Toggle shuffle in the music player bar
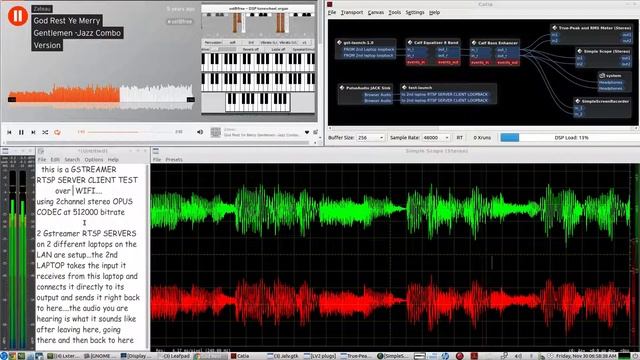 click(x=45, y=132)
